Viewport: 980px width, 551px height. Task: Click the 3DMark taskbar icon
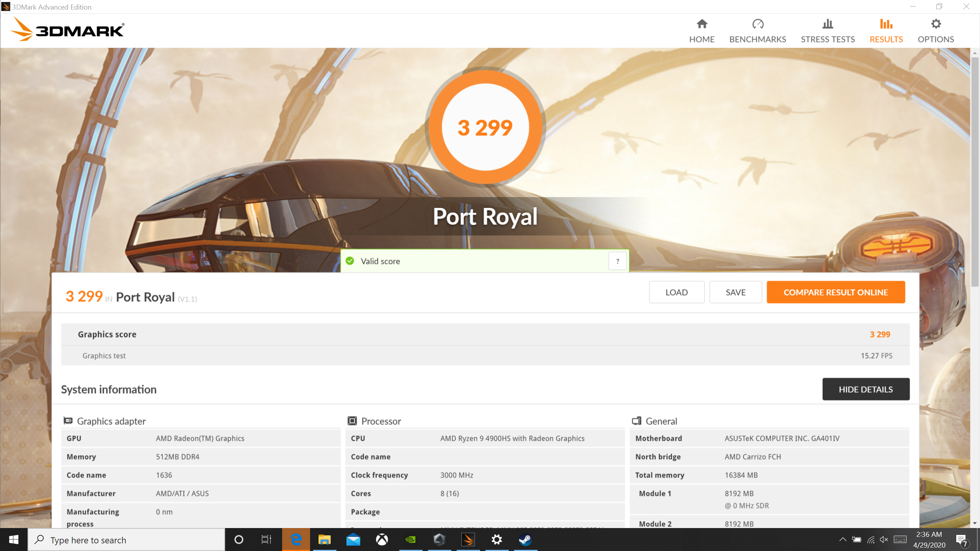pos(468,540)
